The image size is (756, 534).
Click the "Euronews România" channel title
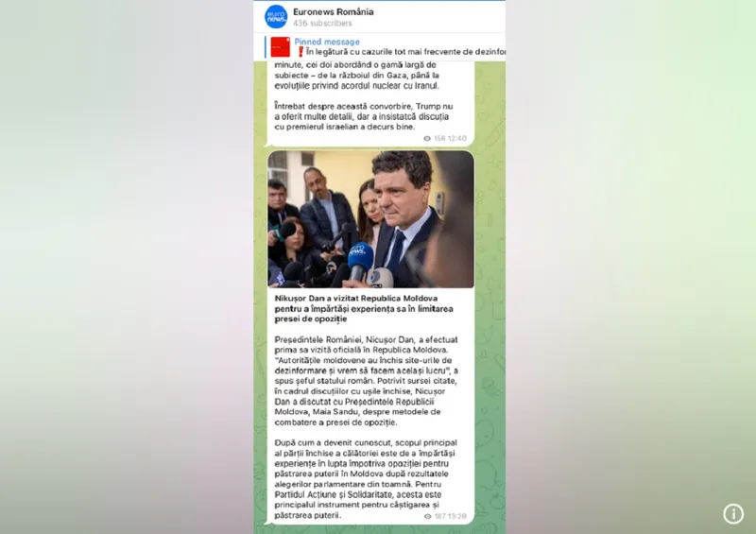[x=334, y=11]
